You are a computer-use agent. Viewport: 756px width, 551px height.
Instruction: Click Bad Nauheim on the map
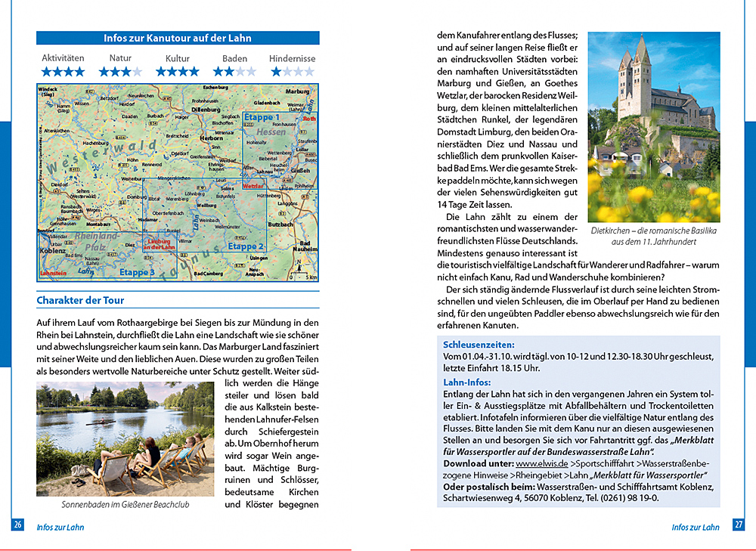(305, 246)
